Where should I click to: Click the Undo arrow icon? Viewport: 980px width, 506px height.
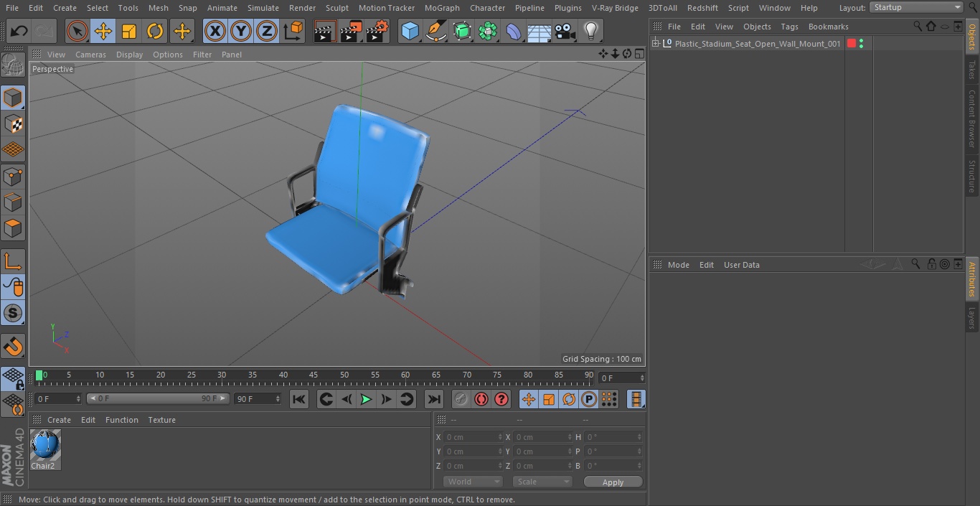tap(19, 31)
